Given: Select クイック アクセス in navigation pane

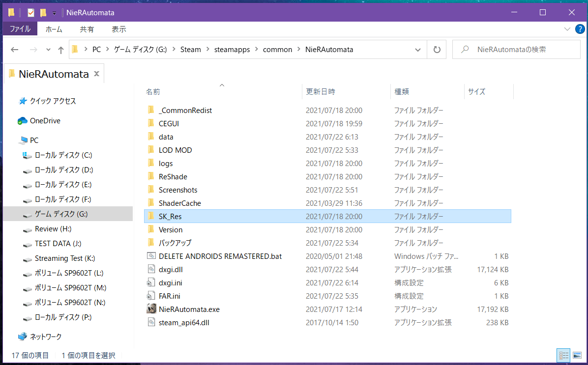Looking at the screenshot, I should pyautogui.click(x=53, y=101).
